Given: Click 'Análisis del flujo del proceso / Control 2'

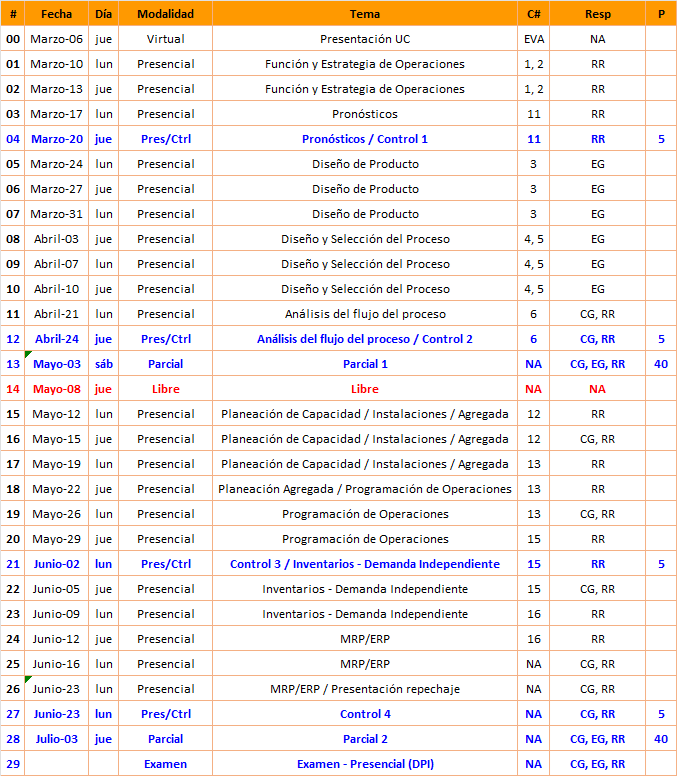Looking at the screenshot, I should [x=365, y=339].
